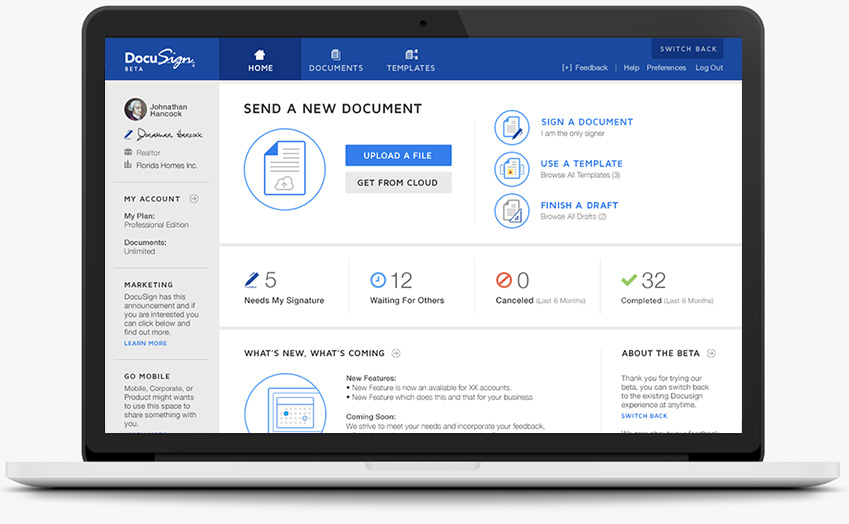Viewport: 849px width, 524px height.
Task: Click the Learn More link under Marketing
Action: coord(146,343)
